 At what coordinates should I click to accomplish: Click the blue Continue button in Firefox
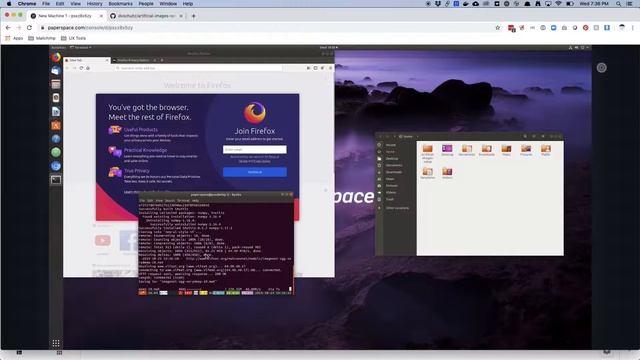pos(255,172)
